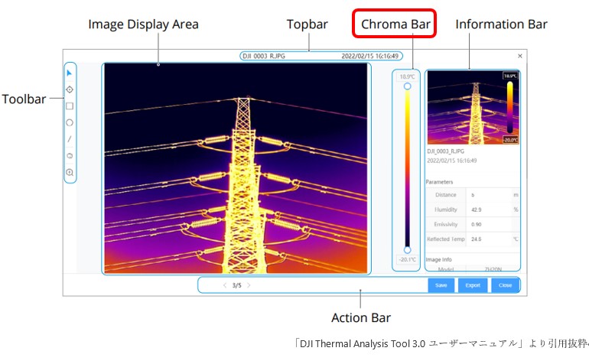Select the polygon measurement tool

[70, 155]
